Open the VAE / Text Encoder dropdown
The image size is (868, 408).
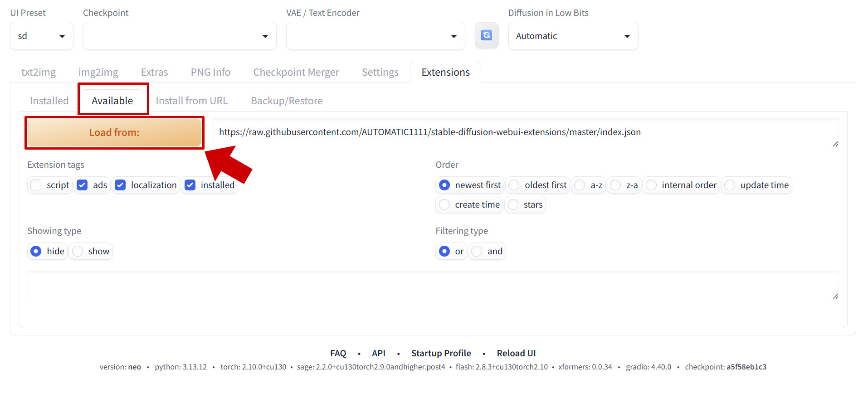point(375,36)
